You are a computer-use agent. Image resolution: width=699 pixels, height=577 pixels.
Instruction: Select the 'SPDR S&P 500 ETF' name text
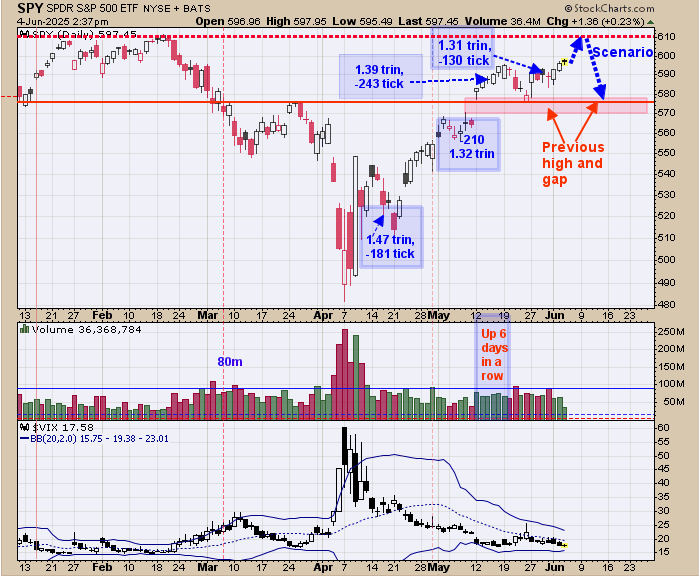[93, 8]
